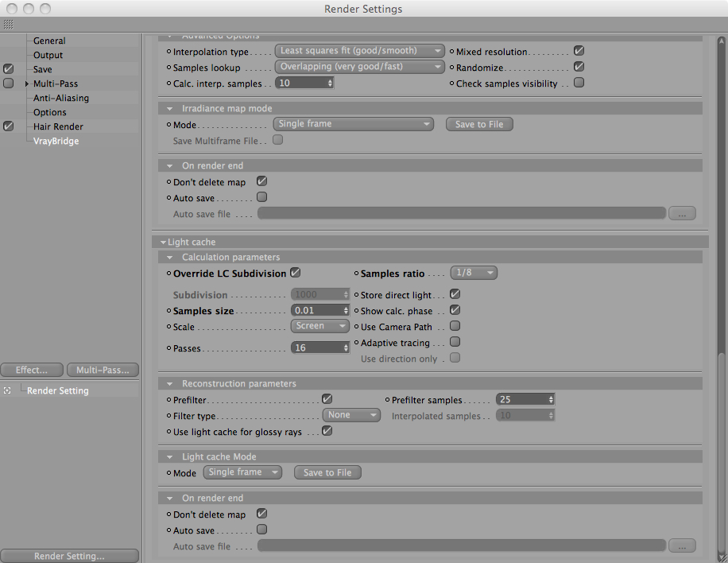Disable the Hair Render checkbox
The width and height of the screenshot is (728, 563).
pyautogui.click(x=9, y=126)
